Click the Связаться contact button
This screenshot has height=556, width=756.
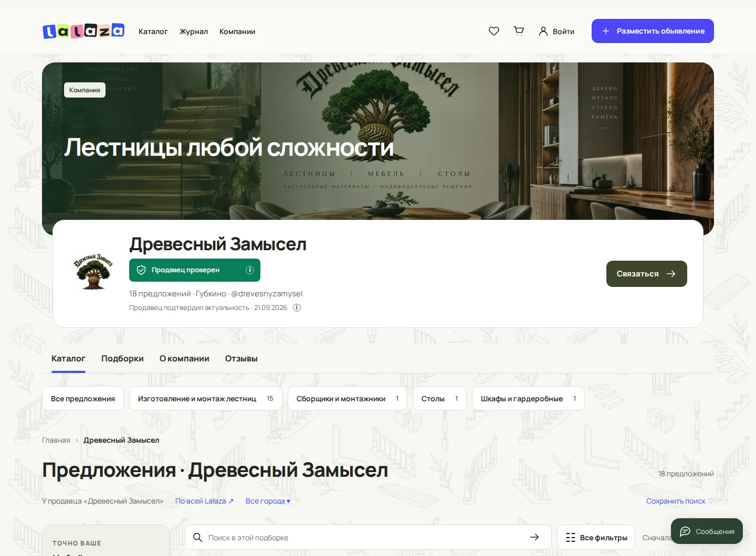pyautogui.click(x=647, y=274)
